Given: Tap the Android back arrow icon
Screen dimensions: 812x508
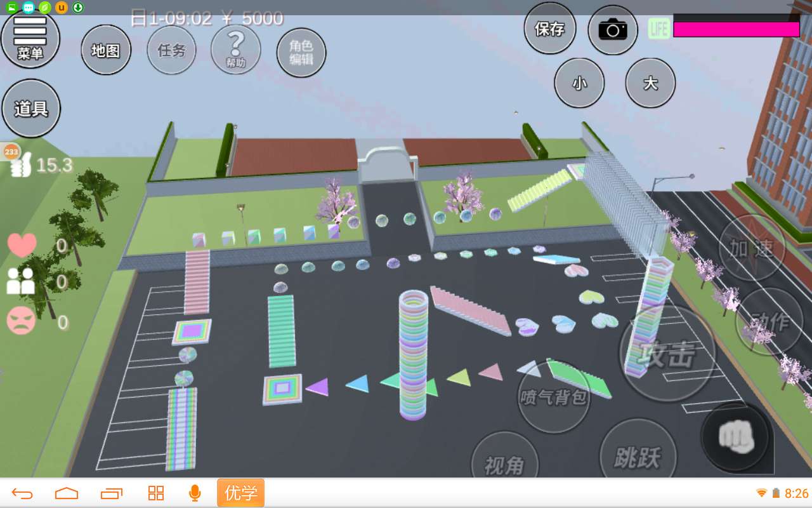Looking at the screenshot, I should click(22, 493).
